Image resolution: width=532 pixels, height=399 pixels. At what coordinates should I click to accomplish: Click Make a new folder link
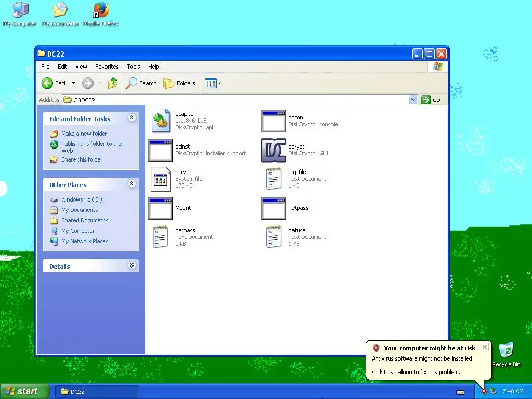(x=84, y=134)
